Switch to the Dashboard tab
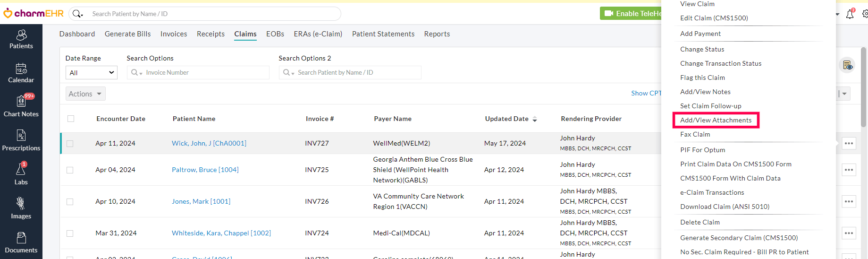Screen dimensions: 868x259 77,34
